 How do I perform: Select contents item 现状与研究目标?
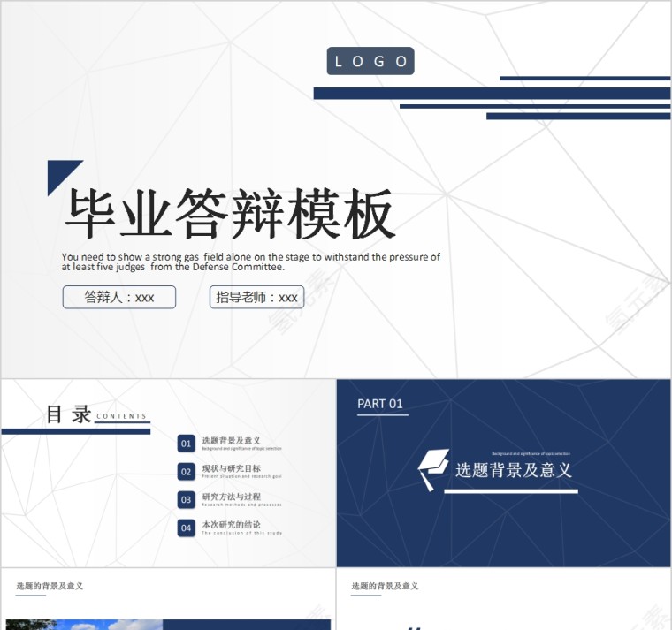[x=231, y=468]
